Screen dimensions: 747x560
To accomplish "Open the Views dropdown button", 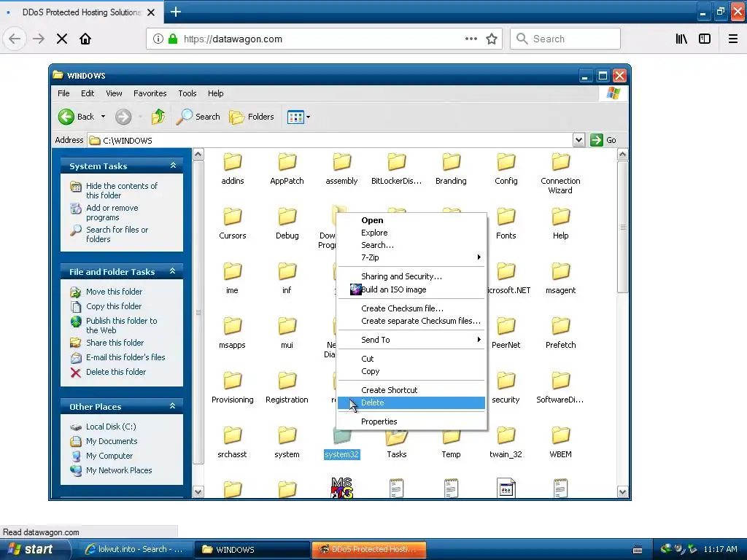I will pos(298,117).
